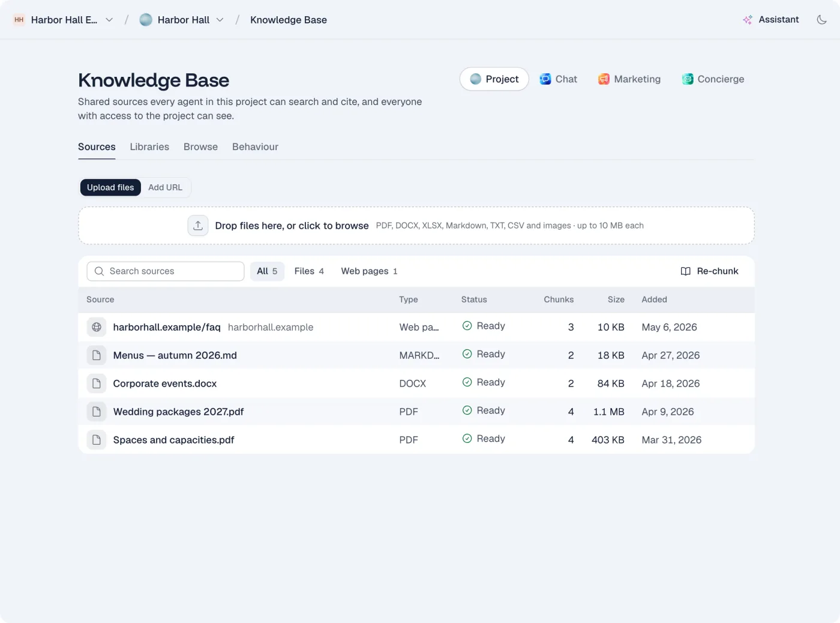Click file icon for Corporate events.docx
Screen dimensions: 840x623
click(x=97, y=384)
